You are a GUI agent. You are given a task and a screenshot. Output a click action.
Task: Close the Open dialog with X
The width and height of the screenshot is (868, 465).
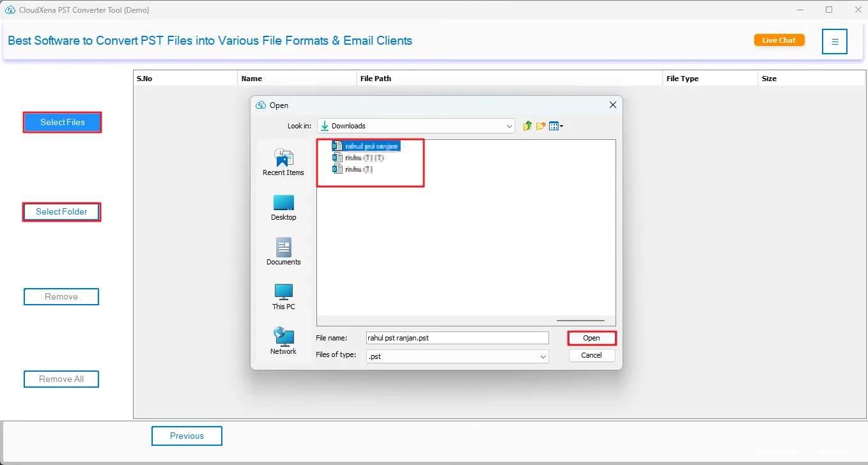612,105
